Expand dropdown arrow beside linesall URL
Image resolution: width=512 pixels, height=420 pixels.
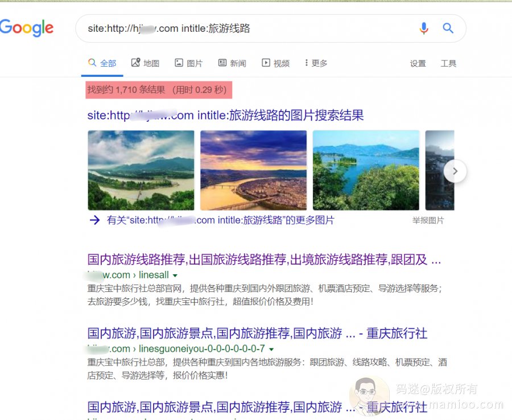[175, 275]
